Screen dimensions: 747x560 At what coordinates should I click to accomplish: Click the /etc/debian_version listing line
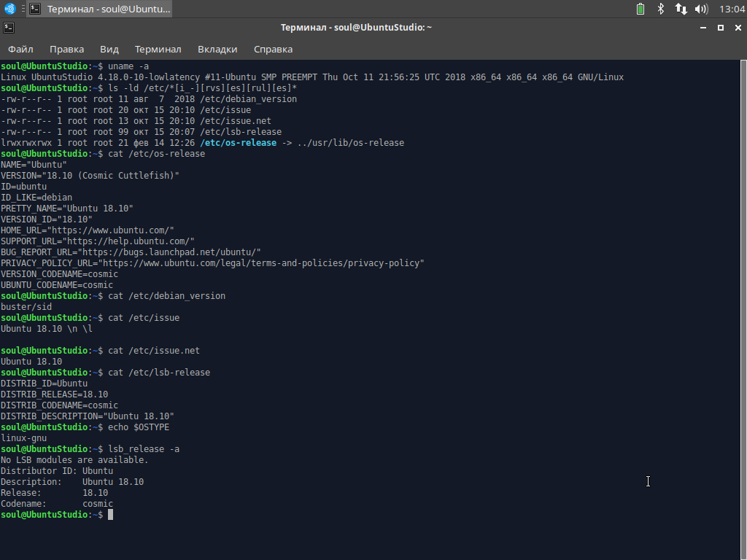(149, 99)
